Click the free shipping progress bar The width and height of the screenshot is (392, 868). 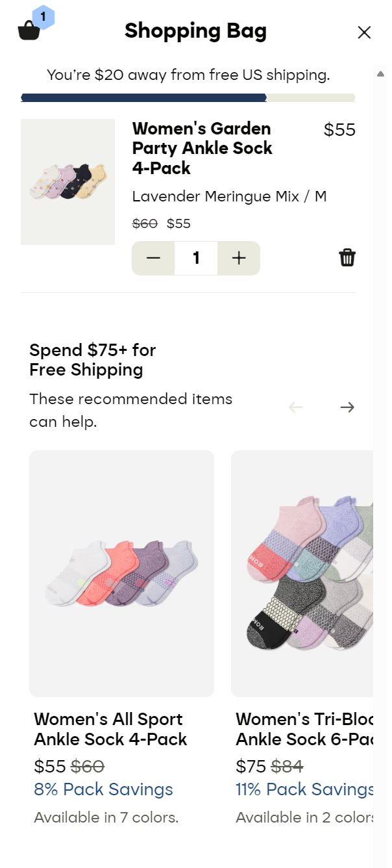[188, 97]
